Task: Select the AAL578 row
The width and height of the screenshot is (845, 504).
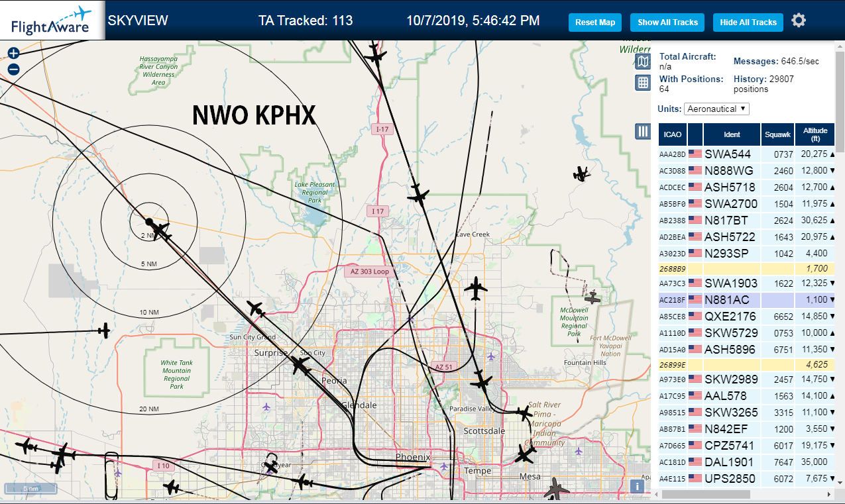Action: point(747,396)
